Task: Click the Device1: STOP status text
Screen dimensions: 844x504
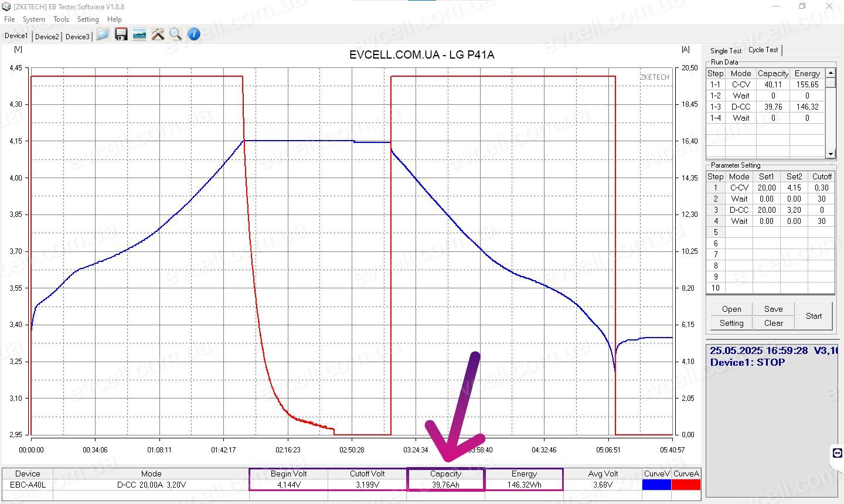Action: [x=747, y=362]
